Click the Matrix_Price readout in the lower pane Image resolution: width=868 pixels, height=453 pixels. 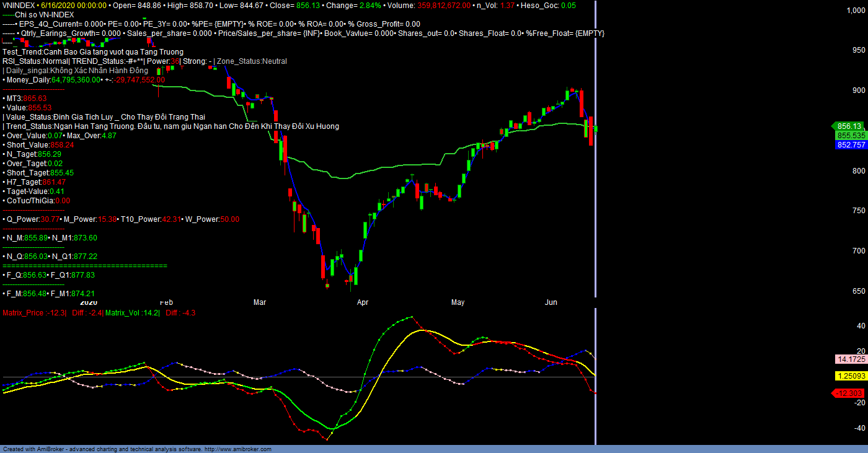point(34,313)
